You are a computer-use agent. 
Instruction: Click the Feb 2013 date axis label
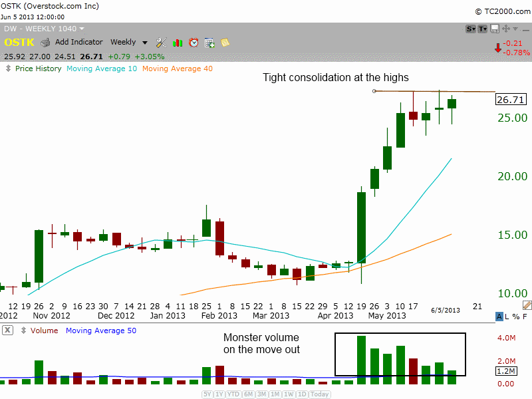point(219,315)
